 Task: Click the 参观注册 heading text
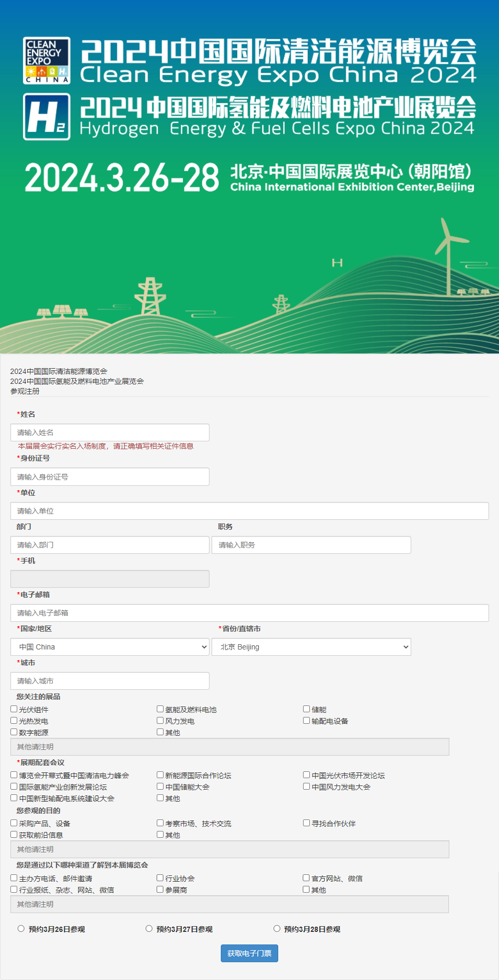tap(25, 391)
